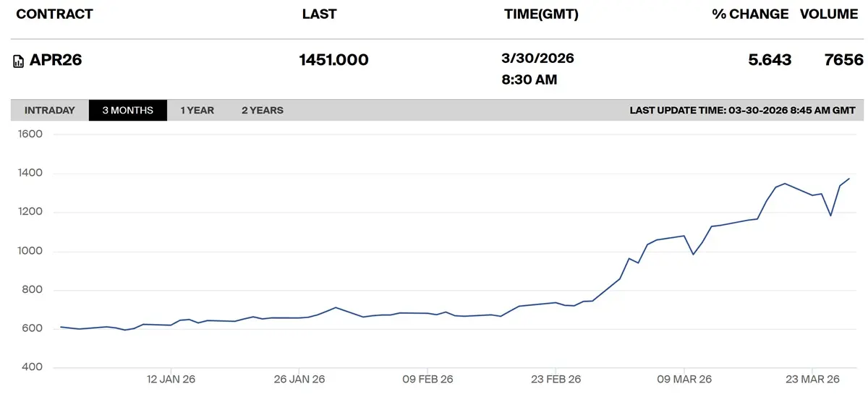Click the TIME(GMT) column header
The image size is (868, 397).
click(x=541, y=14)
